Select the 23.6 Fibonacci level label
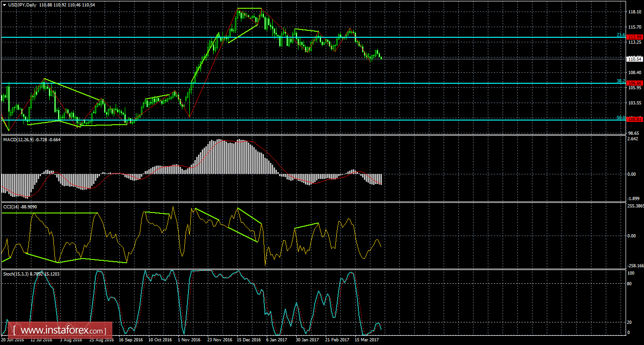The height and width of the screenshot is (345, 644). pos(621,35)
